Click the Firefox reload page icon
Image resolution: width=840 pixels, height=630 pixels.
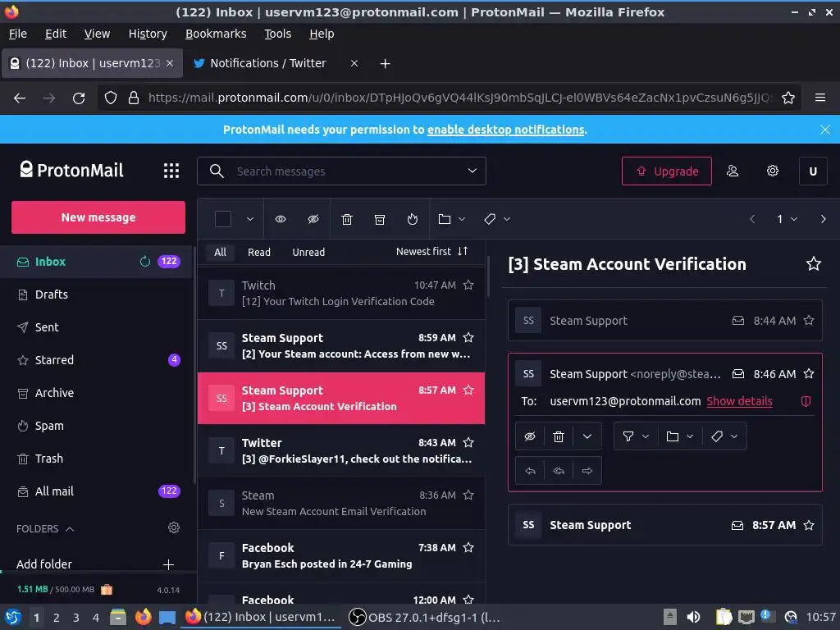(79, 98)
